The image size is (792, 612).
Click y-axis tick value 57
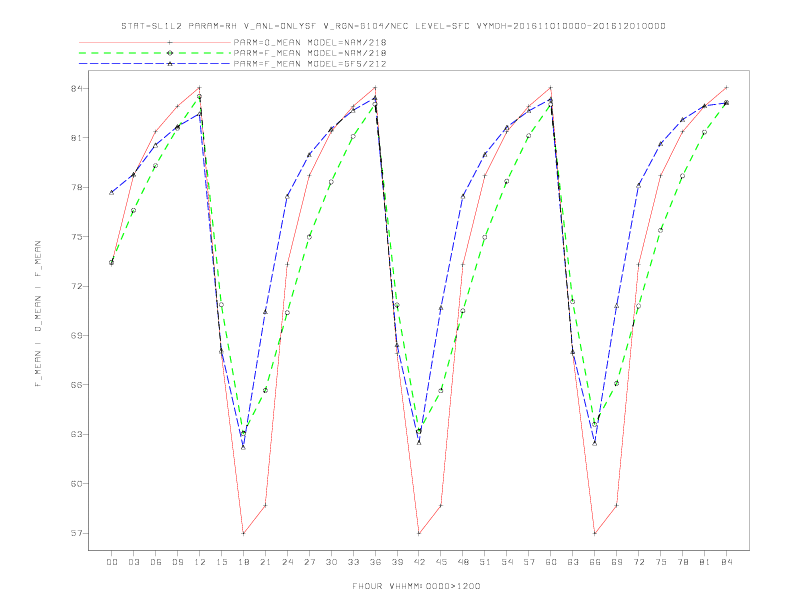(x=76, y=533)
